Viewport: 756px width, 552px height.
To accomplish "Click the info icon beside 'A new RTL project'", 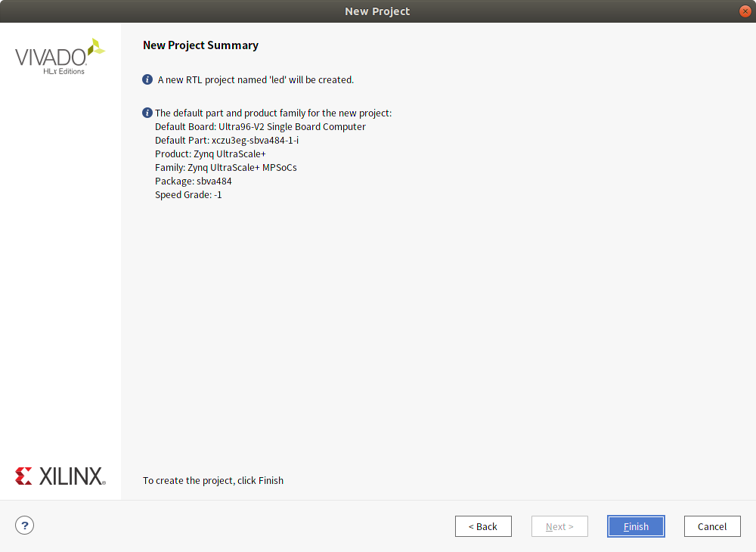I will pyautogui.click(x=147, y=79).
